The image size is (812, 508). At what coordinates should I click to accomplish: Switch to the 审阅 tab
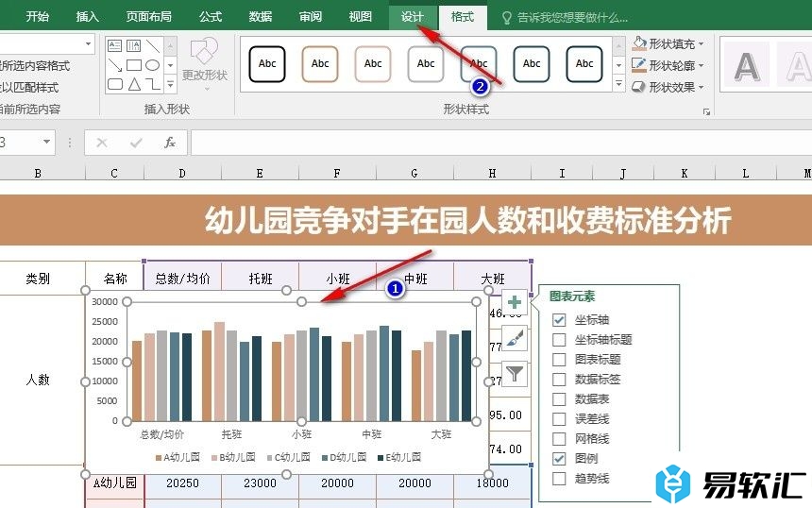click(x=311, y=17)
